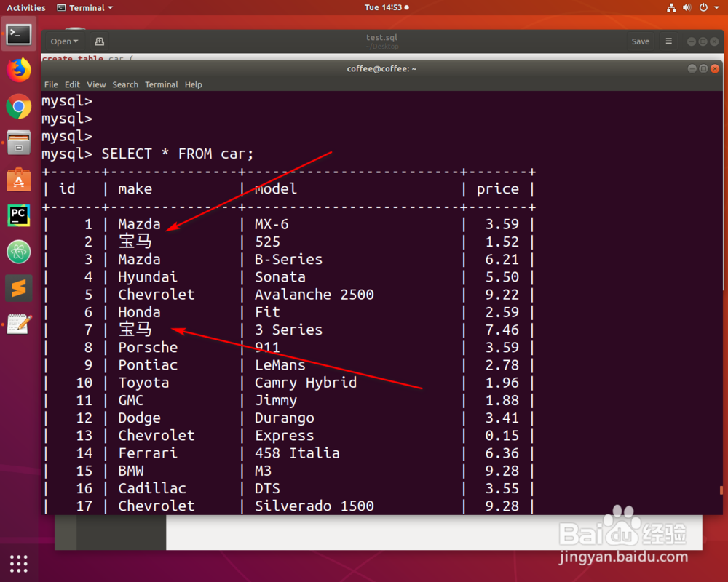728x582 pixels.
Task: Click the 'price' column header
Action: pyautogui.click(x=498, y=189)
